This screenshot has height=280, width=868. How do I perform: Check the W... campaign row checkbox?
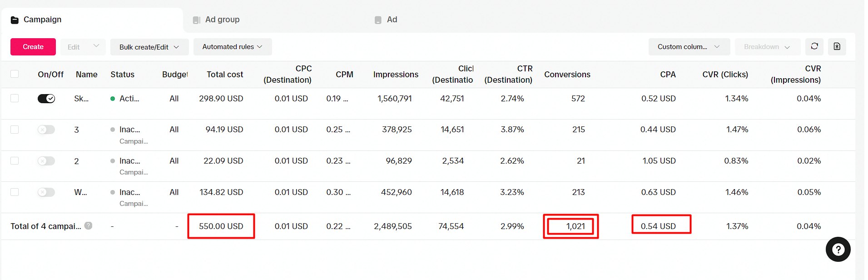point(15,192)
